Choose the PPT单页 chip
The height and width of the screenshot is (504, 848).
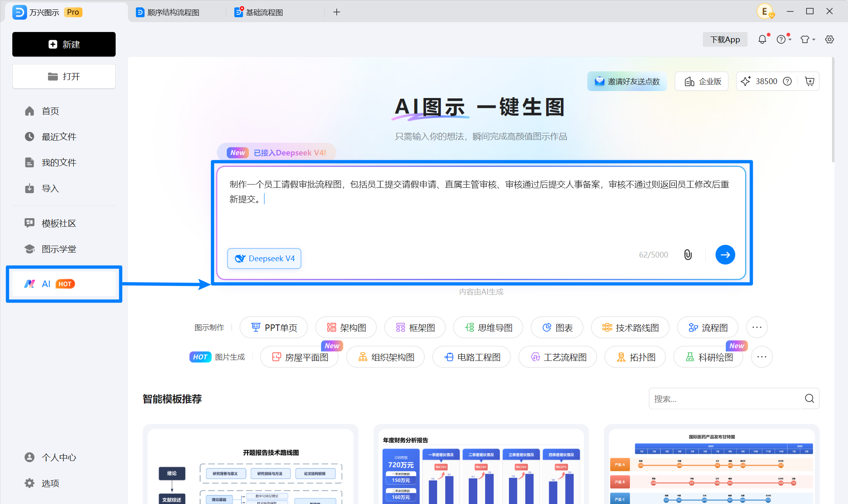pyautogui.click(x=274, y=327)
